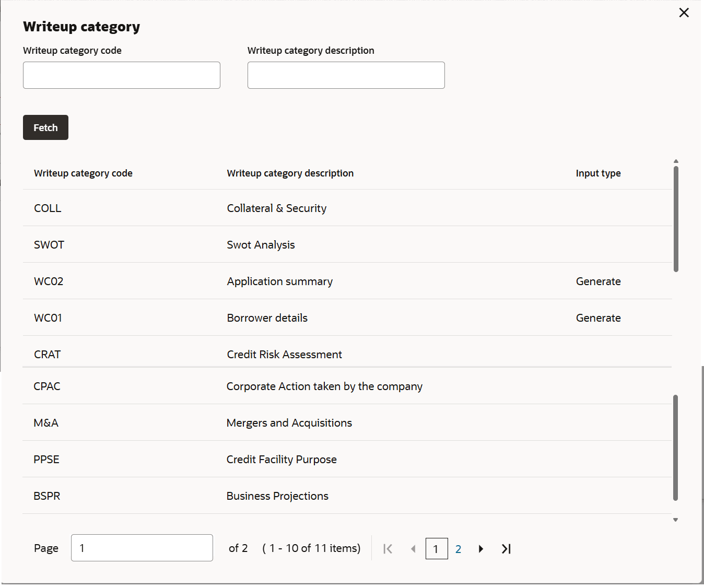Click Generate input type for WC02
The width and height of the screenshot is (704, 588).
[x=599, y=281]
